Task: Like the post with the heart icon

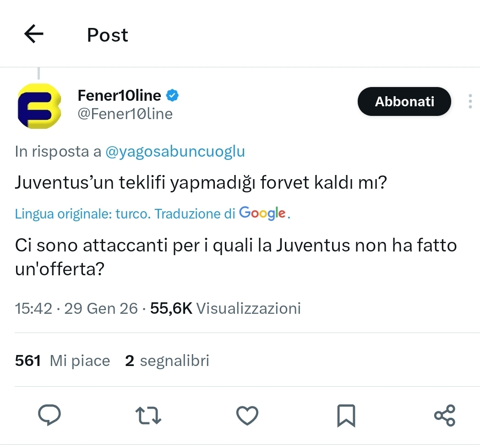Action: (247, 415)
